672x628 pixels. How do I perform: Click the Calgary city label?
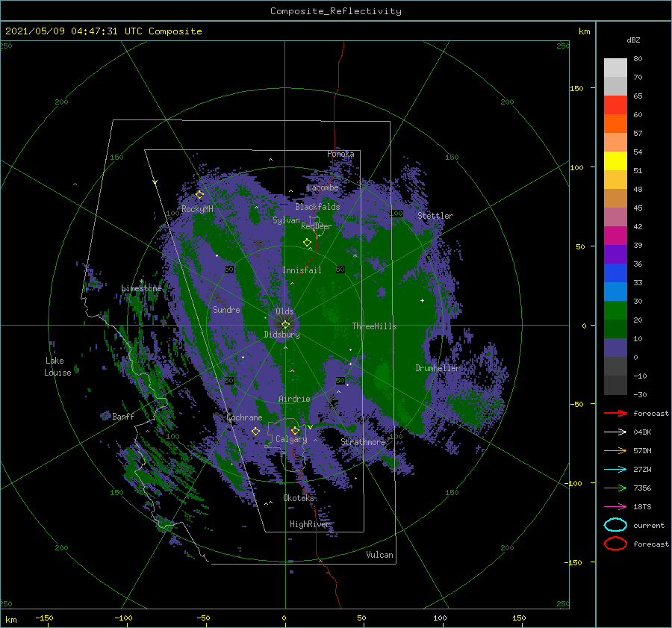click(x=291, y=439)
